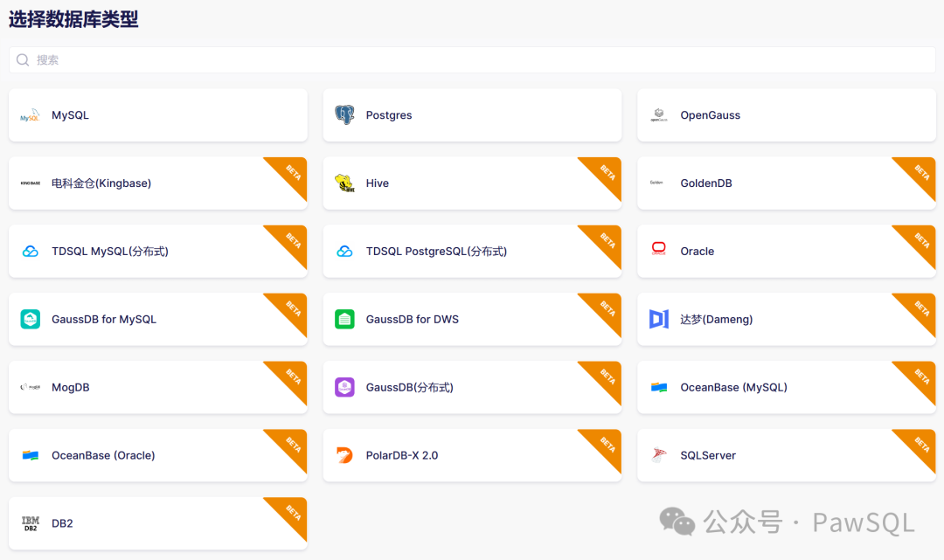The image size is (944, 560).
Task: Choose the PolarDB-X 2.0 label
Action: 402,455
